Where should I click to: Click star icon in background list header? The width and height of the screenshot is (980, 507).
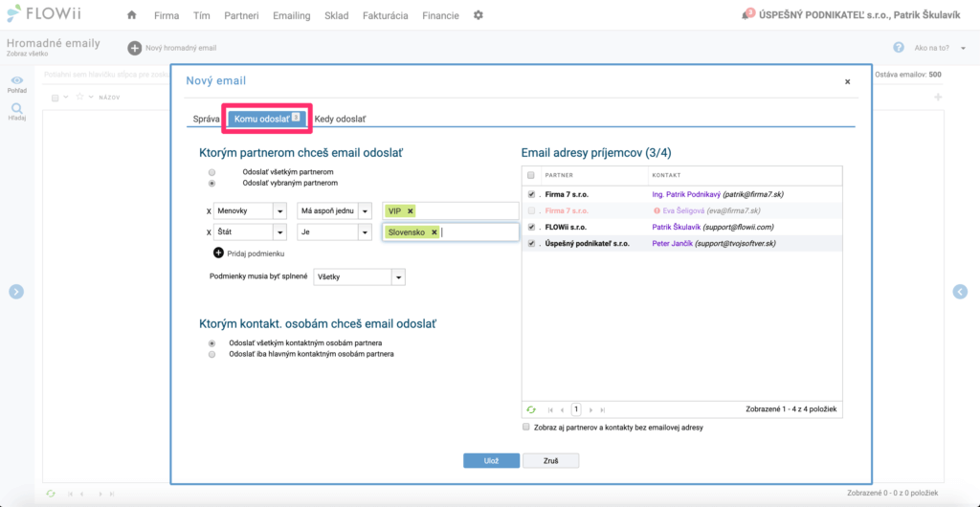coord(79,97)
